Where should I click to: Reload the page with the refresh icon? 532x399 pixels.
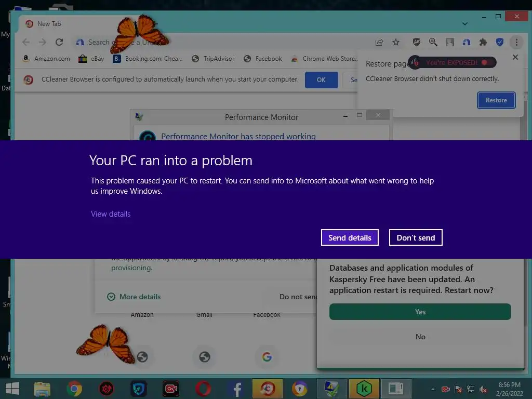tap(59, 42)
